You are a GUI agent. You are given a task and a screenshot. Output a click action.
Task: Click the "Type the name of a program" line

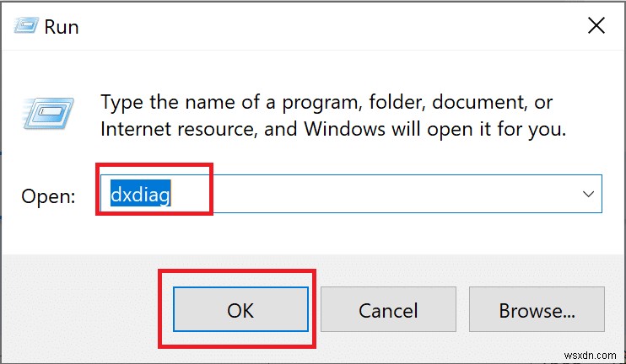(x=326, y=103)
